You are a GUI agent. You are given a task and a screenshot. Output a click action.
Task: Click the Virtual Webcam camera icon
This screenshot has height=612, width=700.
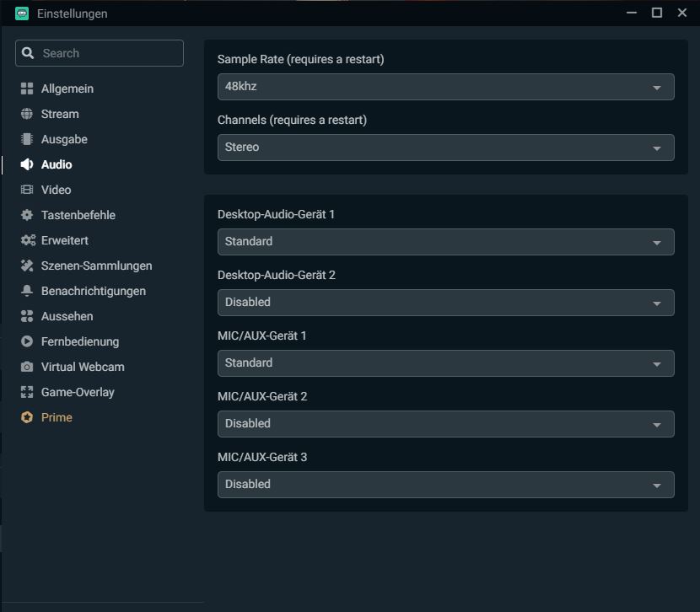(x=27, y=367)
